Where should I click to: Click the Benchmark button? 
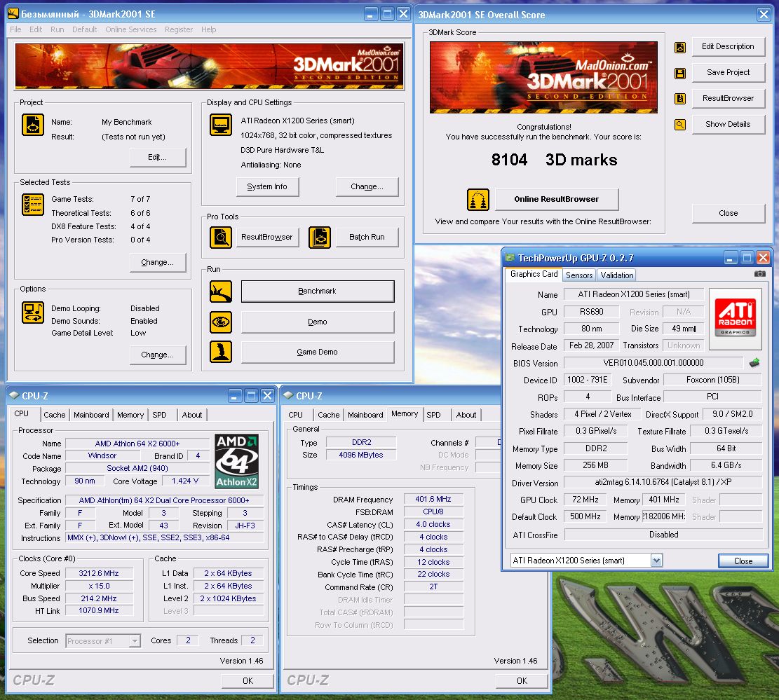318,291
